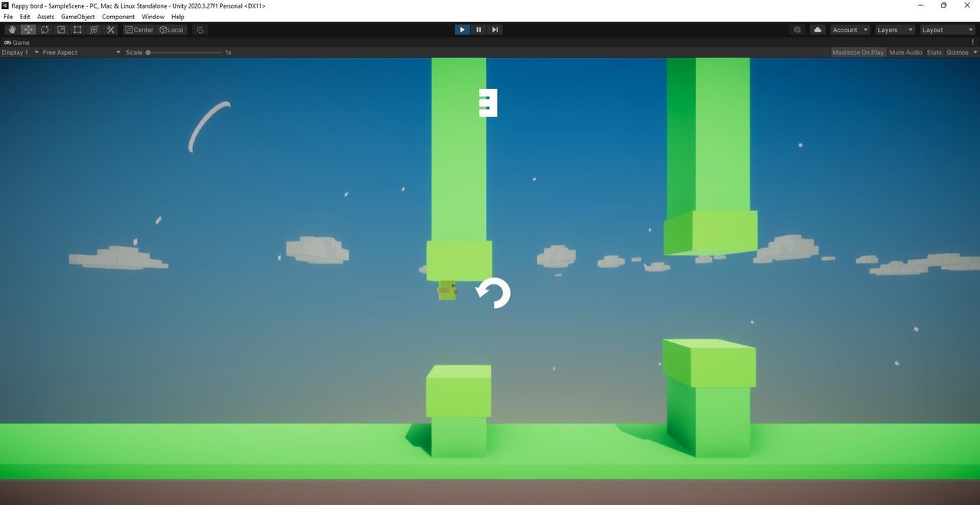Minimize the Unity window
980x505 pixels.
[920, 5]
